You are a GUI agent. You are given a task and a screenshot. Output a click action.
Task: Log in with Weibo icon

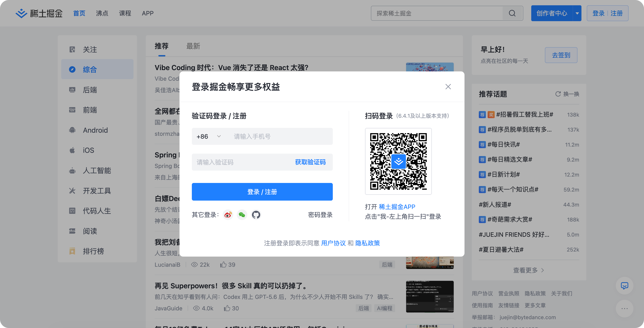point(228,215)
